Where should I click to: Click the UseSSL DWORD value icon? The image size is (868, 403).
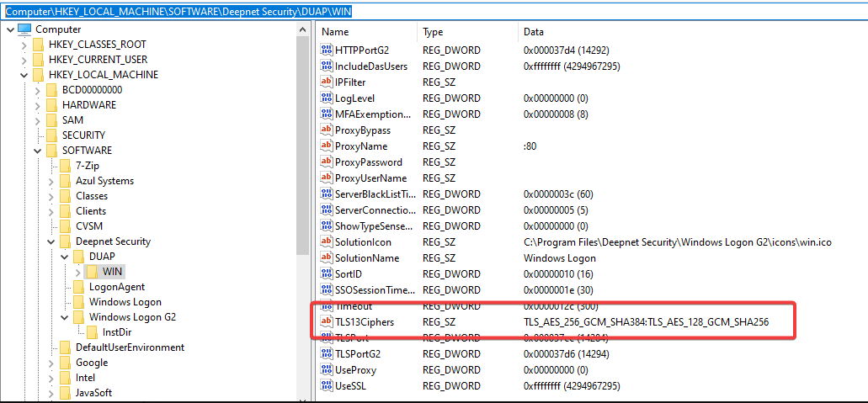pyautogui.click(x=327, y=386)
